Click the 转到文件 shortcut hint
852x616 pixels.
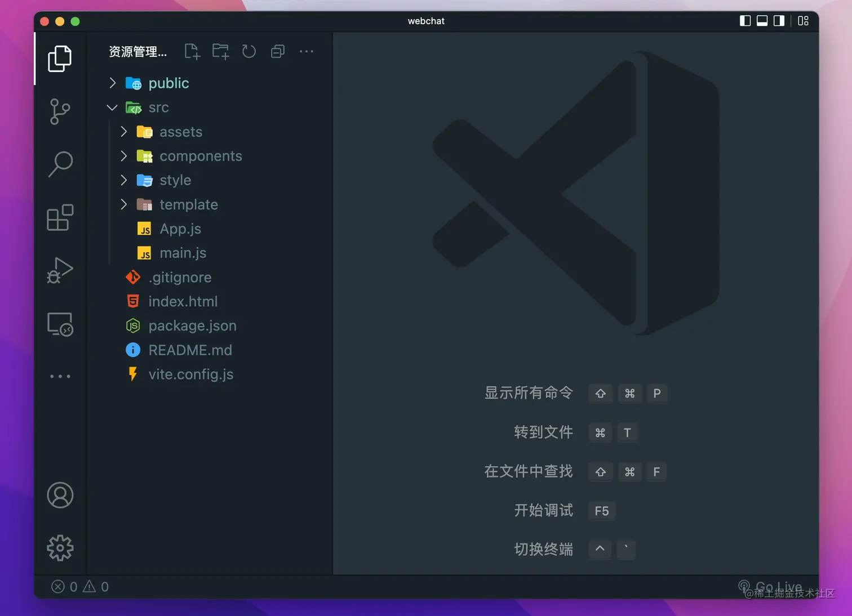pos(543,432)
